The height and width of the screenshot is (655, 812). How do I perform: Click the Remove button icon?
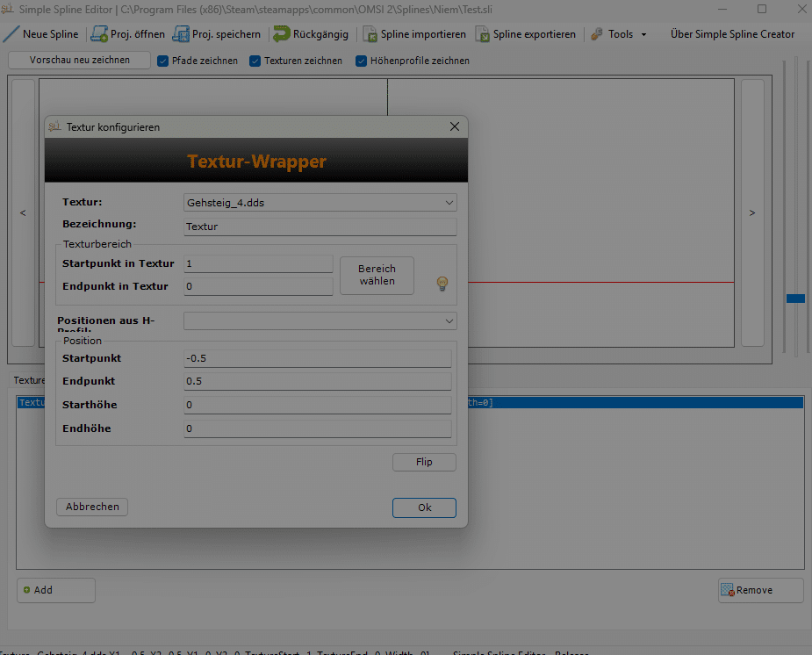pyautogui.click(x=727, y=590)
